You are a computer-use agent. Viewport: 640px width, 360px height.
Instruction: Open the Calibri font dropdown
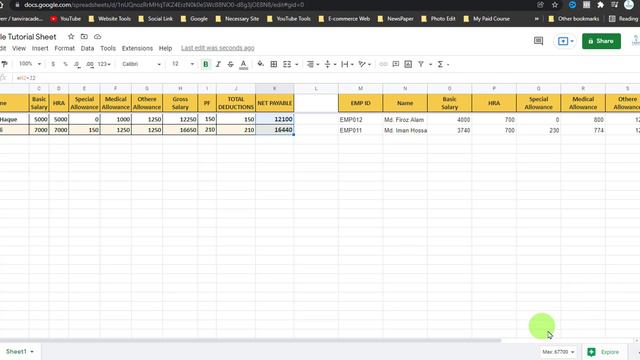pos(141,64)
